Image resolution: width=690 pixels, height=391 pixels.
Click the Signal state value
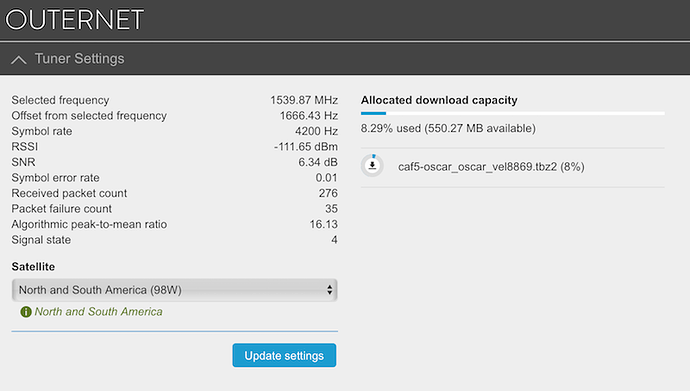334,240
